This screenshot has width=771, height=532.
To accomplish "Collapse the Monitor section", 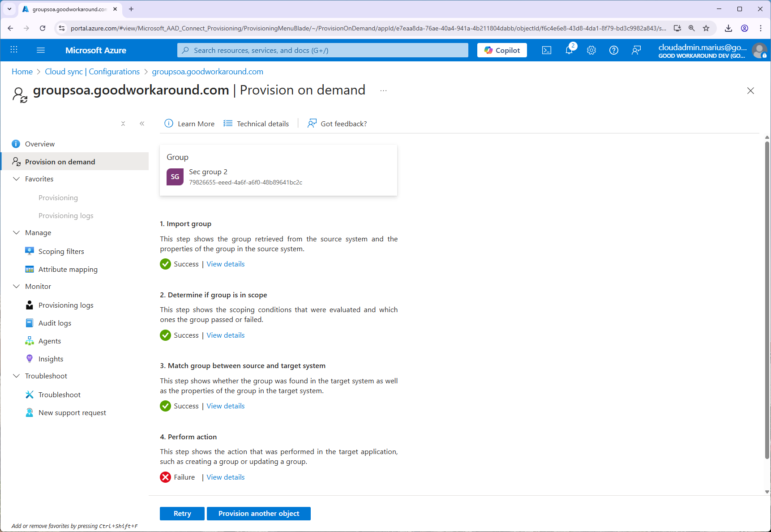I will click(x=17, y=286).
